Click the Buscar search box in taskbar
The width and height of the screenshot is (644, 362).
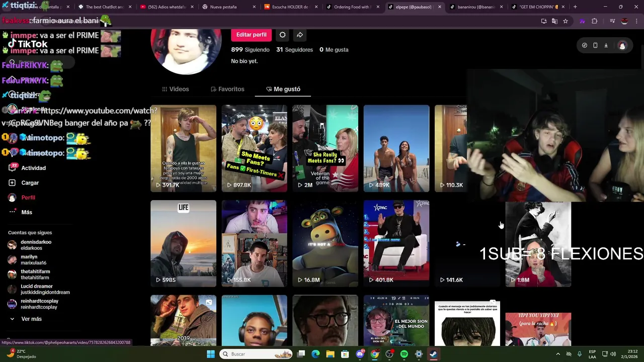pyautogui.click(x=257, y=354)
